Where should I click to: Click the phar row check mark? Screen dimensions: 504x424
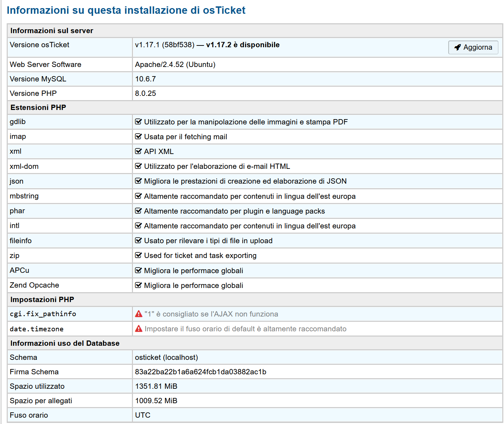138,211
